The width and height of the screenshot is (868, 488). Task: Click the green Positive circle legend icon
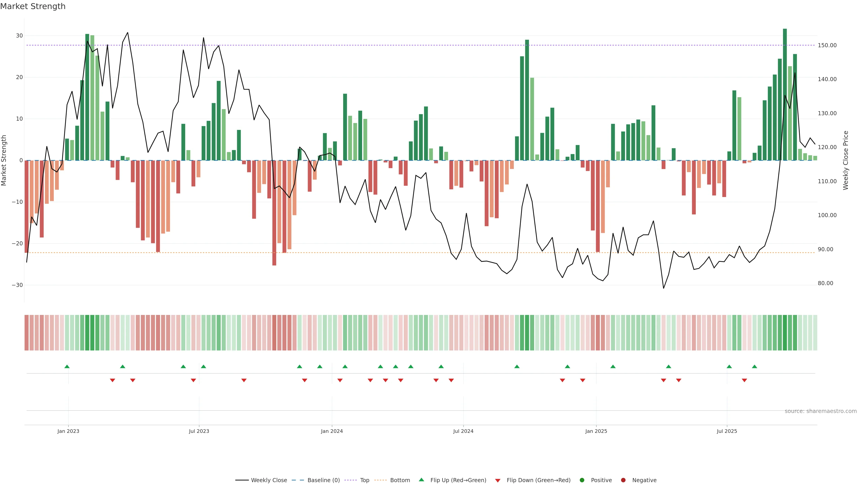coord(582,480)
